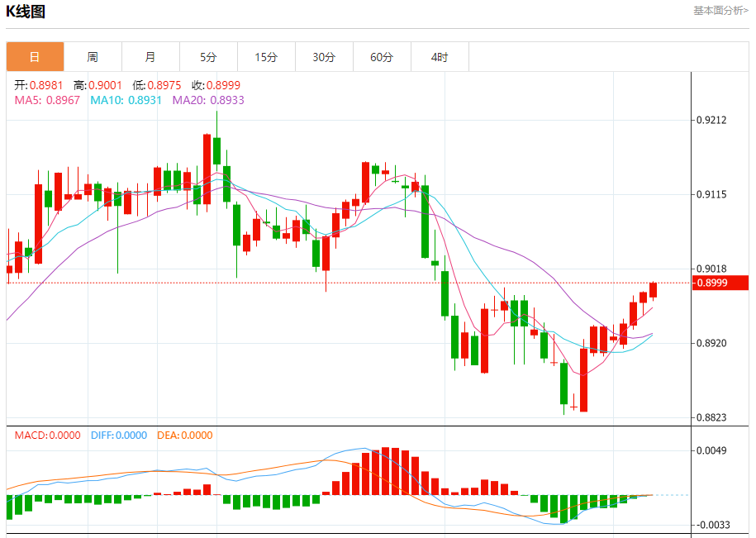Switch to the 周 weekly tab
The width and height of the screenshot is (756, 538).
click(93, 57)
